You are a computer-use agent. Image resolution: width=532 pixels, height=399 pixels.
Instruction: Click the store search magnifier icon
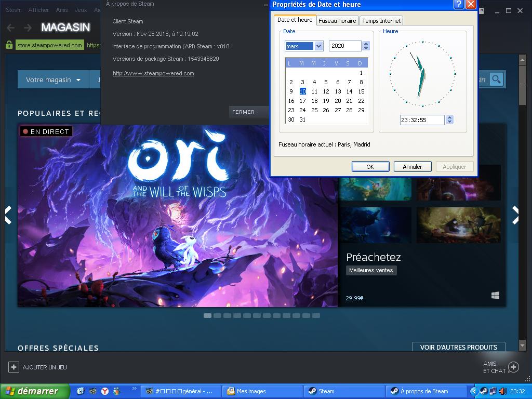pos(496,79)
